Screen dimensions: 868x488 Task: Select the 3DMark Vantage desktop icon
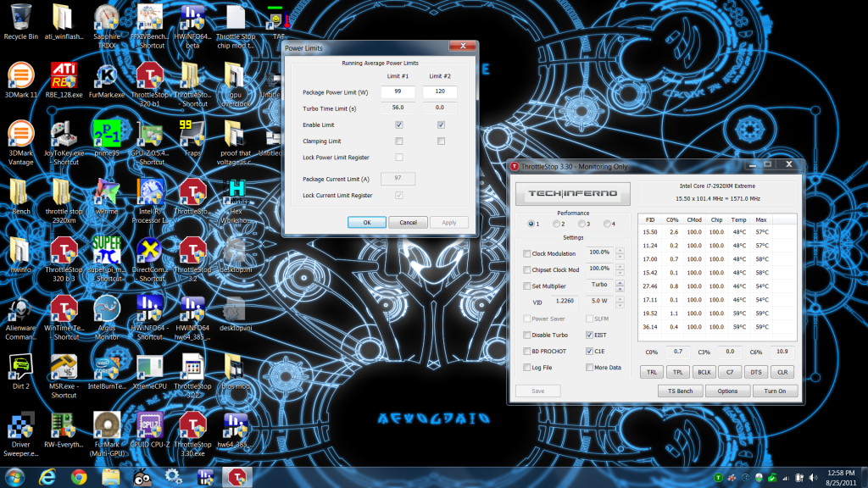pos(20,142)
